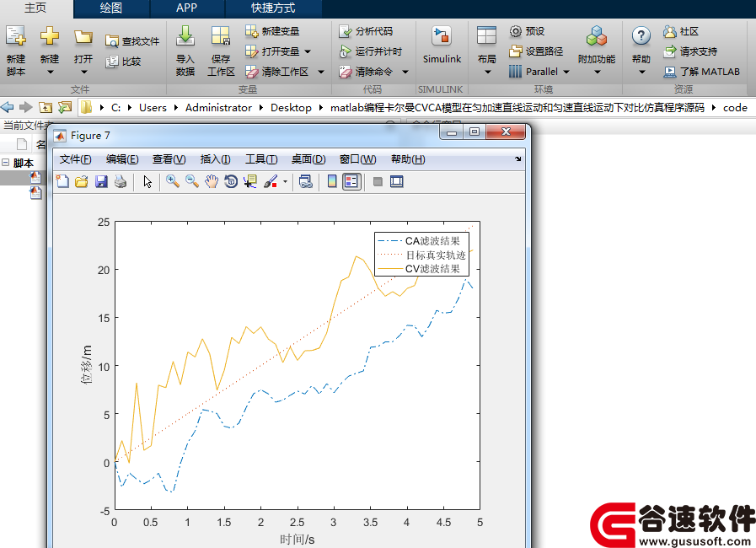Click the Forward arrow in address bar
Image resolution: width=756 pixels, height=548 pixels.
pos(25,107)
